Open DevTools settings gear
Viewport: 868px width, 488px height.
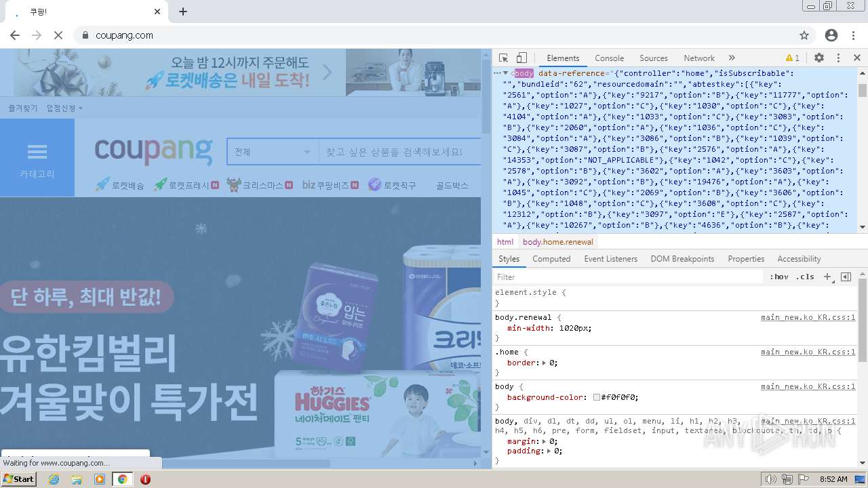click(x=819, y=58)
